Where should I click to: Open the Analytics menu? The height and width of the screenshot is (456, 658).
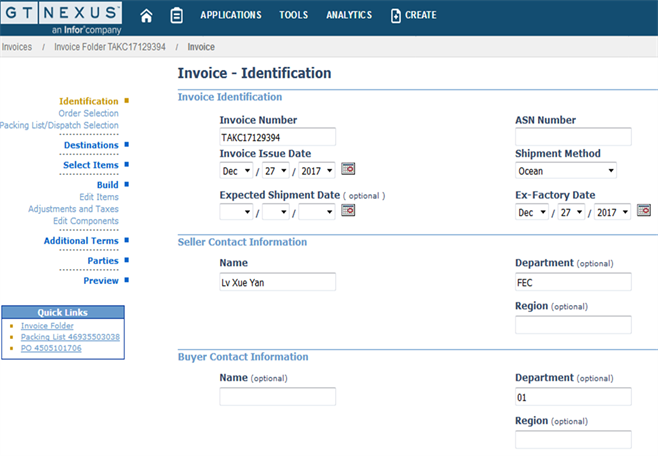349,16
